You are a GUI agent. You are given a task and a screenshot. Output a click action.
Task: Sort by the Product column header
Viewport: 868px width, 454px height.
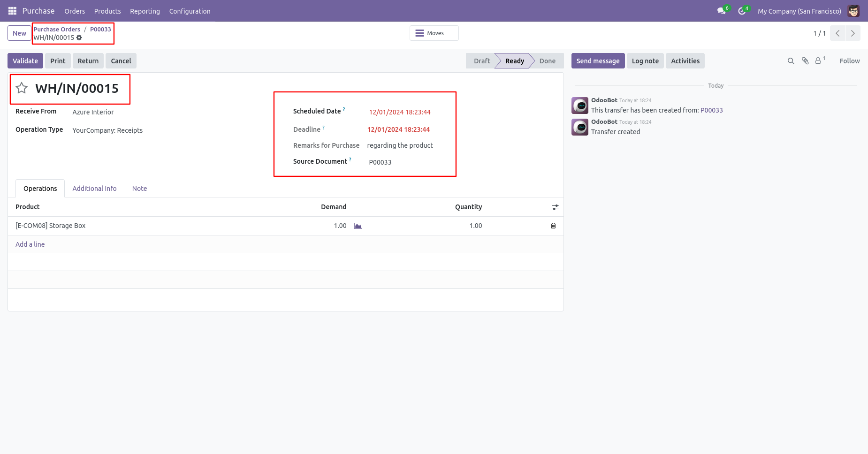click(x=28, y=207)
